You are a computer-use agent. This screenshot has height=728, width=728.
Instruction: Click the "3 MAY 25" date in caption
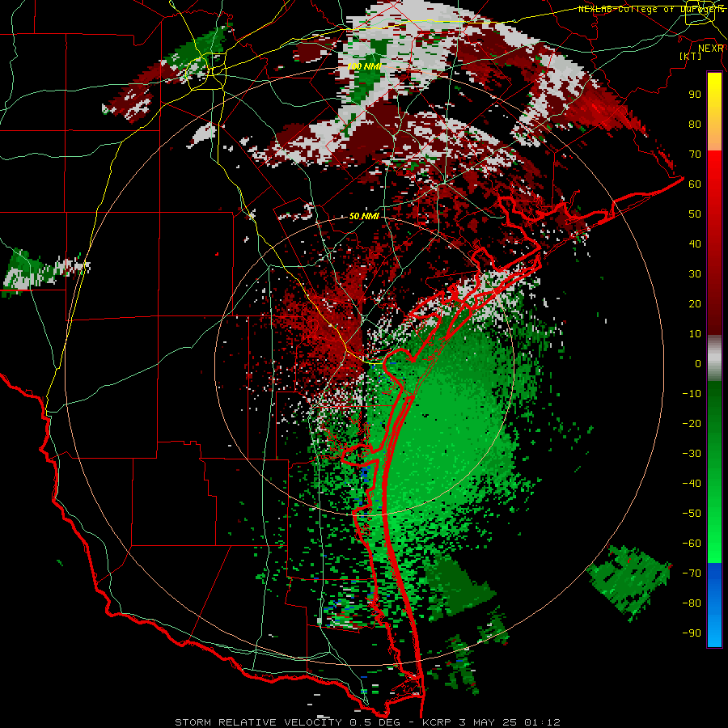pos(489,722)
